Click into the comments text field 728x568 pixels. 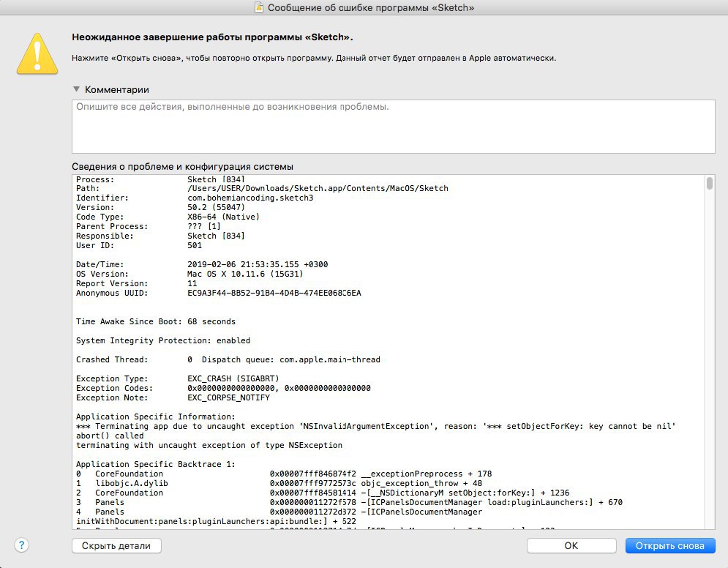click(393, 127)
